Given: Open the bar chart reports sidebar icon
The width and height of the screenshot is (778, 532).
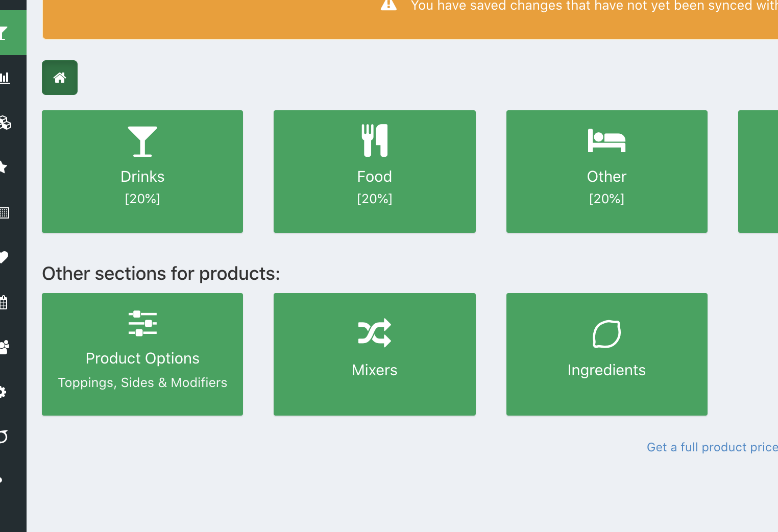Looking at the screenshot, I should 5,78.
